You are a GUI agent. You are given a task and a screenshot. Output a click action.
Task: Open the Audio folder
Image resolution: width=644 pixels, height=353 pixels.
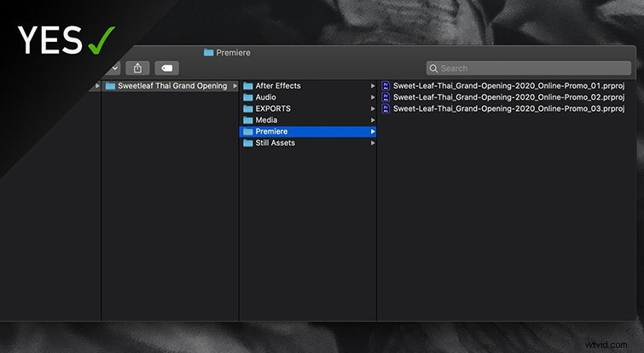click(308, 97)
